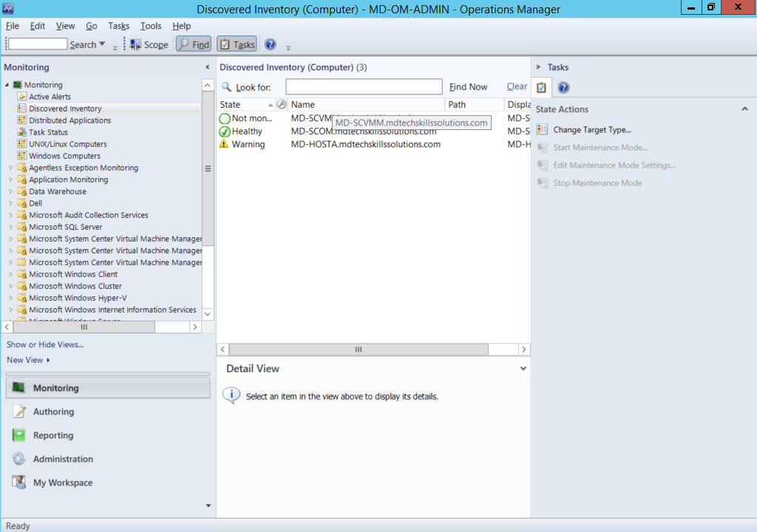Click the inventory list horizontal scrollbar thumb

click(x=359, y=349)
